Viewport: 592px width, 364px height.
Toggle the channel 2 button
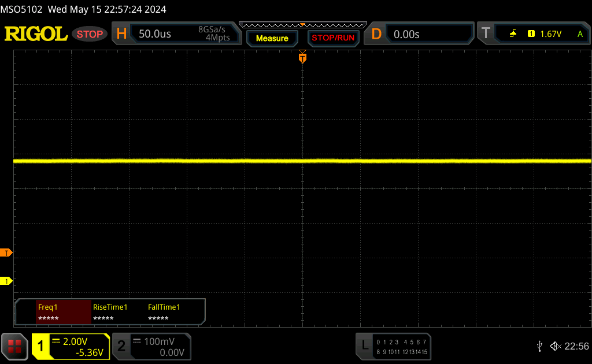click(121, 346)
